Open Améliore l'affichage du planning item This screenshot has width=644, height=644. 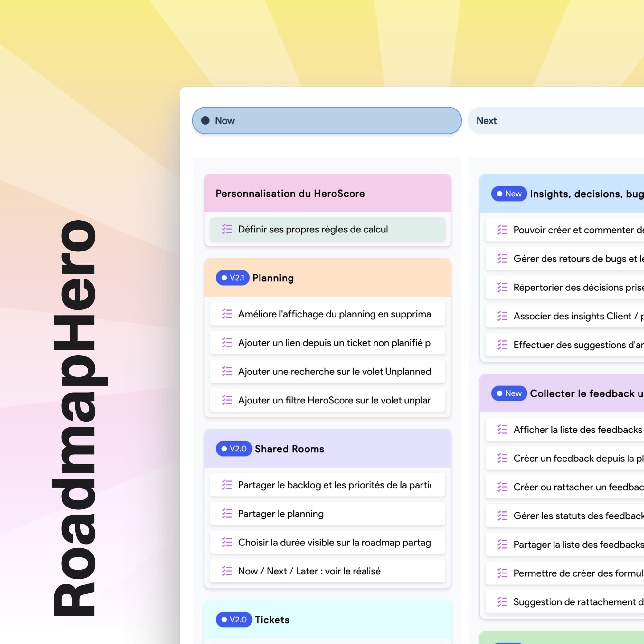334,314
